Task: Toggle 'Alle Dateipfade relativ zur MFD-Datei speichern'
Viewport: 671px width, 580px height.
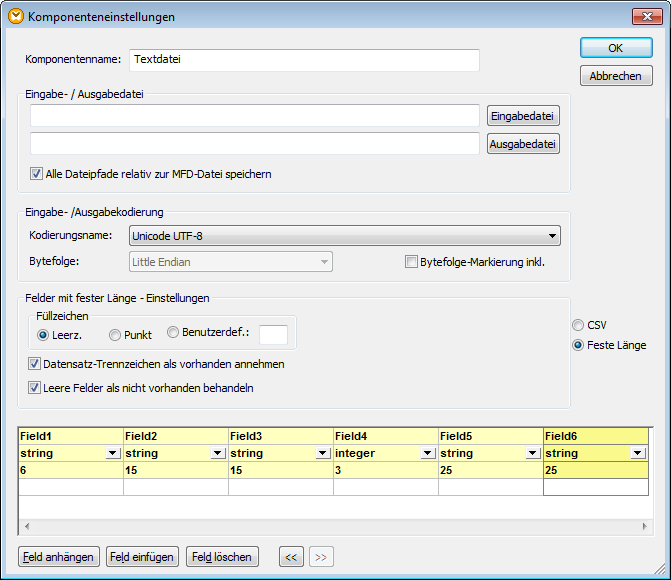Action: [x=37, y=174]
